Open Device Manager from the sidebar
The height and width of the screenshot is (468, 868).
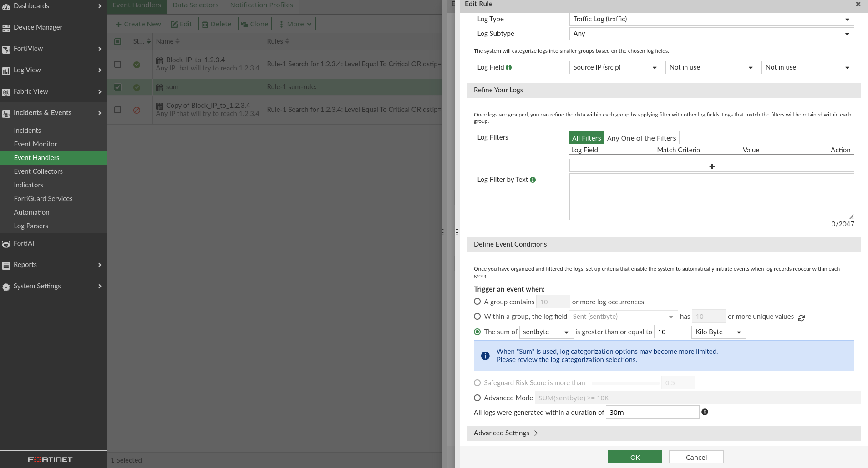pyautogui.click(x=38, y=27)
